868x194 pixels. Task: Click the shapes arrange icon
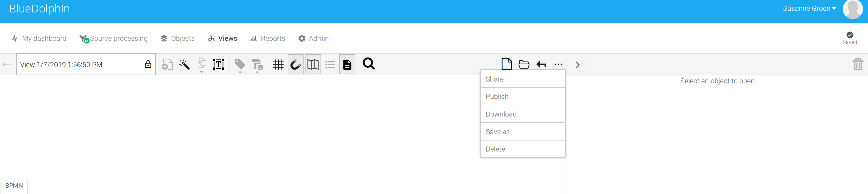(201, 63)
